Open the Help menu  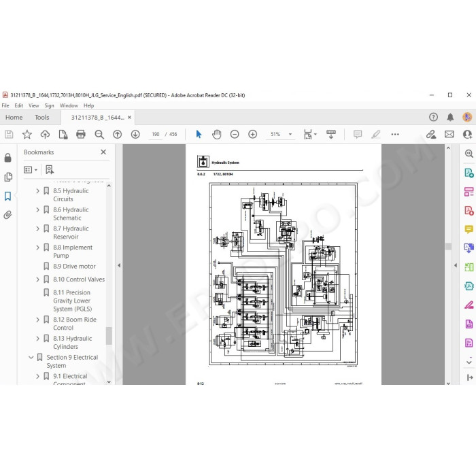coord(88,105)
